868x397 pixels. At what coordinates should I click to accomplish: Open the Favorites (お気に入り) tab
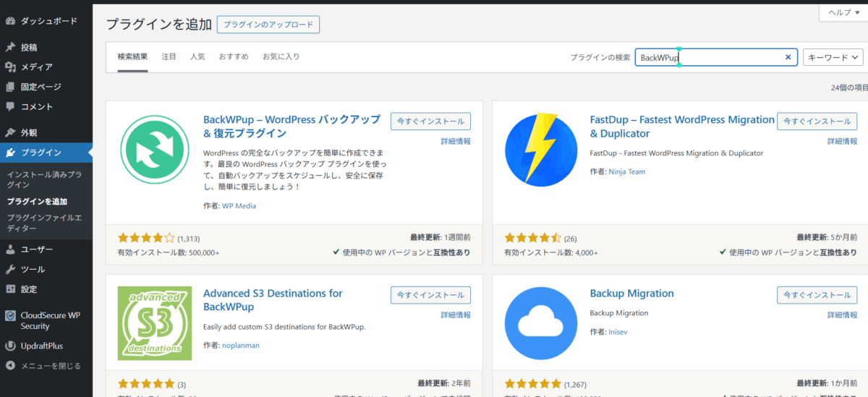[x=281, y=56]
